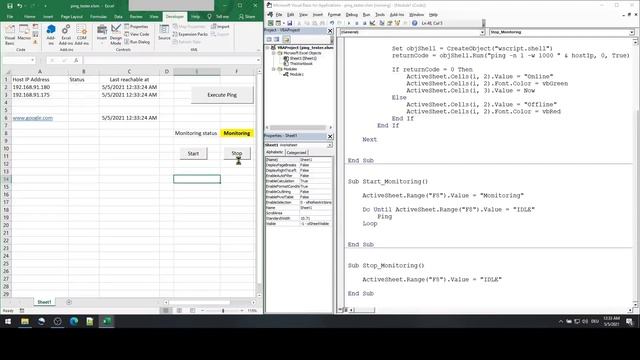Click View Code icon in Project pane
The image size is (640, 360).
269,40
